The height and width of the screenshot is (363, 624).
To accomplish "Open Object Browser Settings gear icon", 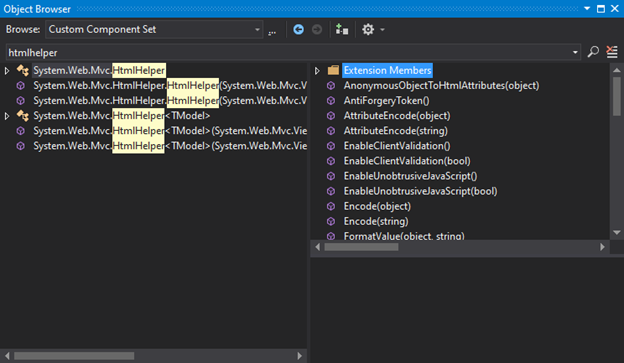I will [x=368, y=29].
